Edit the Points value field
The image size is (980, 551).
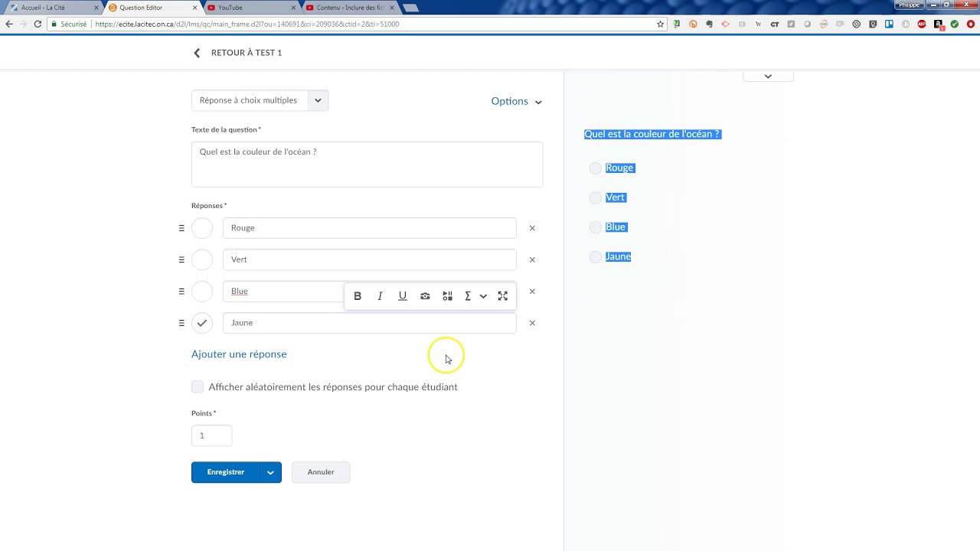pyautogui.click(x=211, y=435)
